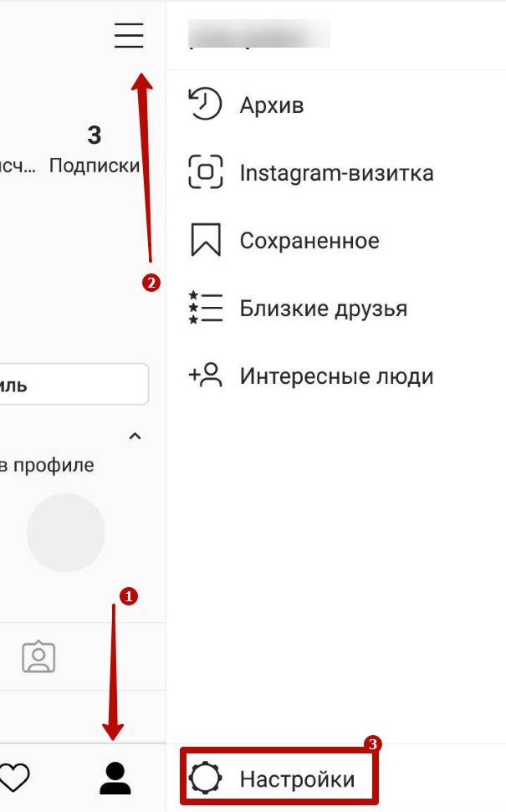Screen dimensions: 506x812
Task: Tap the heart activity icon
Action: coord(14,778)
